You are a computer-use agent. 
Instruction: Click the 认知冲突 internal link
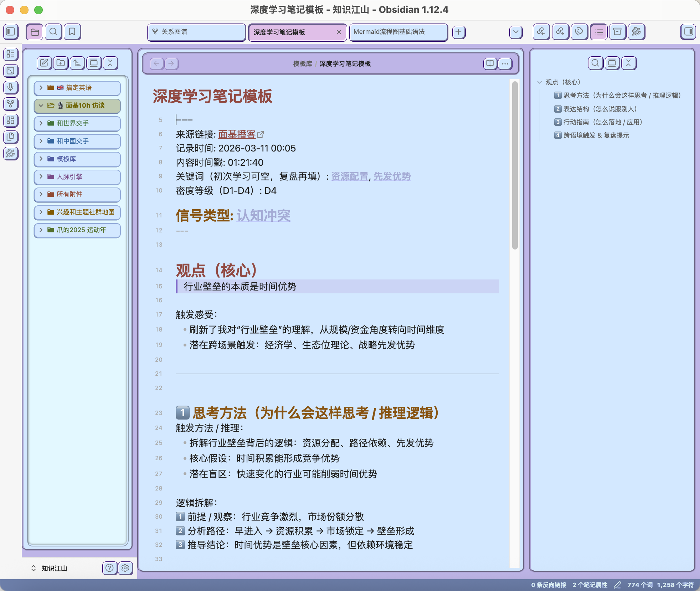pos(263,215)
